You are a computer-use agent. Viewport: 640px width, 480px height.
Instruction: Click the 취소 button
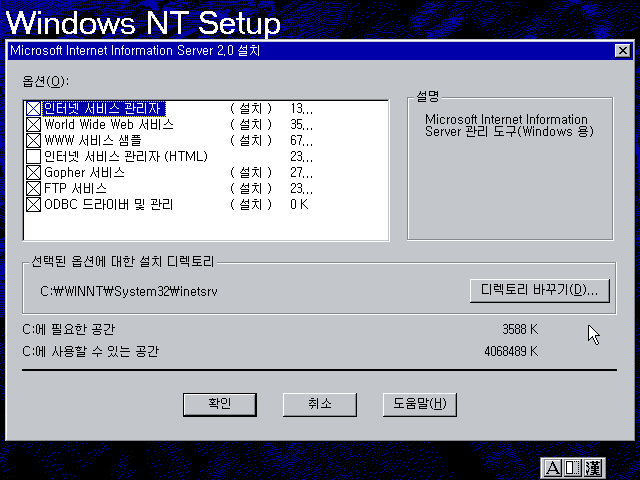point(320,404)
